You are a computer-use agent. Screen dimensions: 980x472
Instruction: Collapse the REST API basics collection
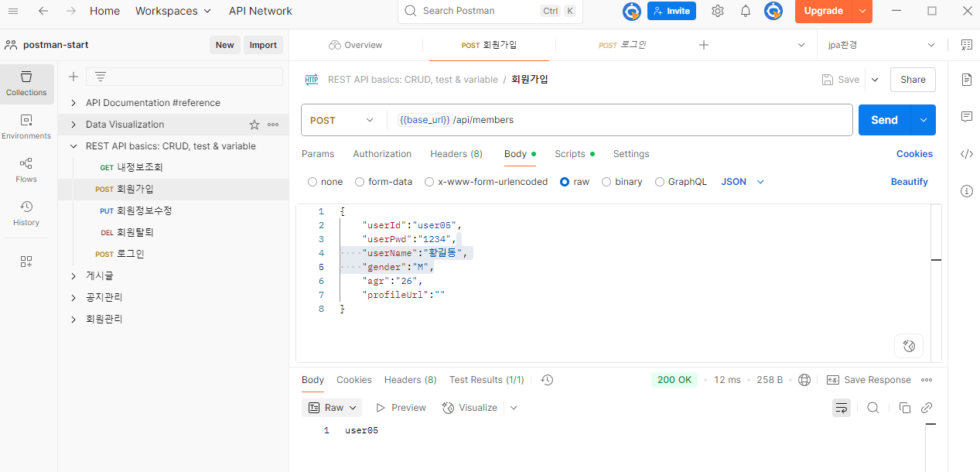coord(73,146)
